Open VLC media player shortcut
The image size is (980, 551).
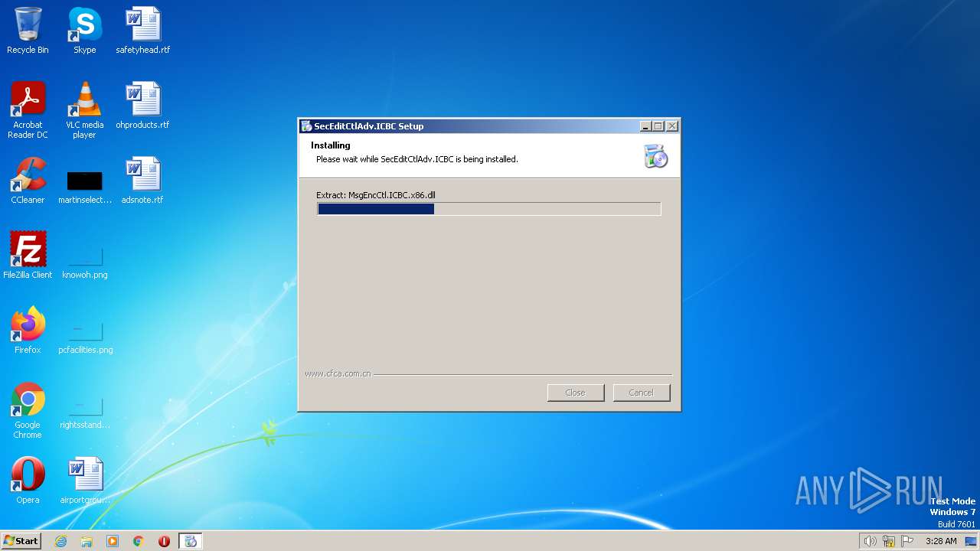pyautogui.click(x=84, y=109)
